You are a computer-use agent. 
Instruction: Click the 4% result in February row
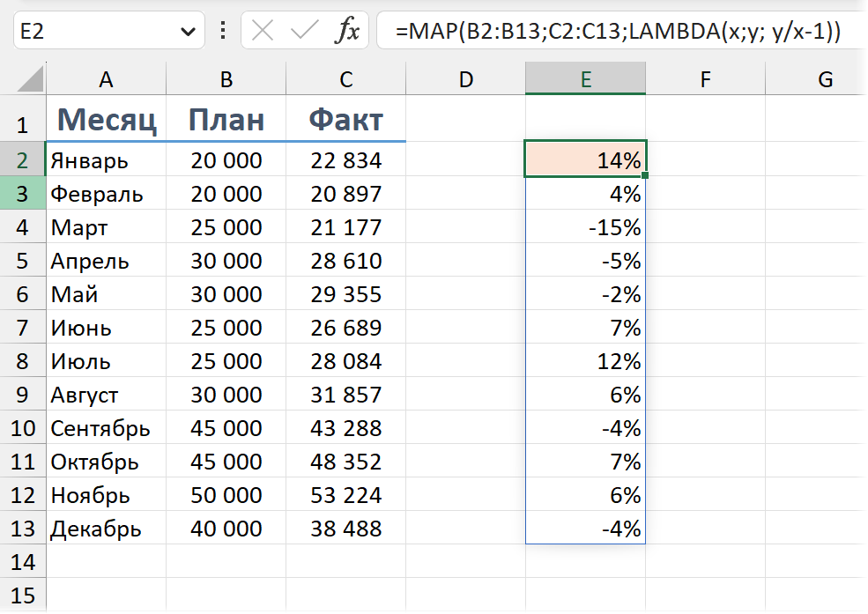(x=585, y=194)
